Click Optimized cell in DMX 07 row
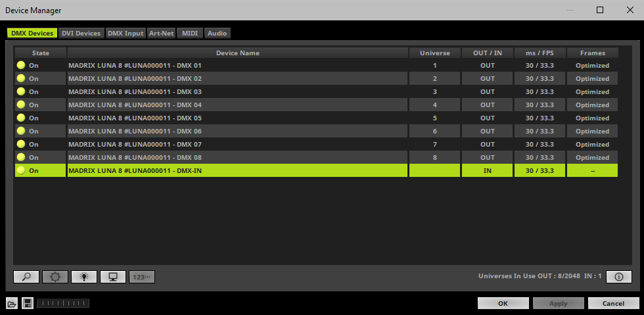The height and width of the screenshot is (315, 644). point(592,144)
